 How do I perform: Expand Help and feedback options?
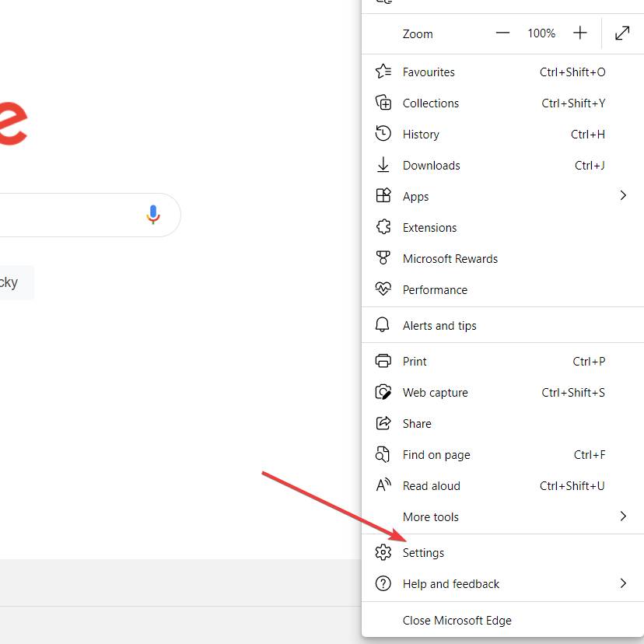622,583
